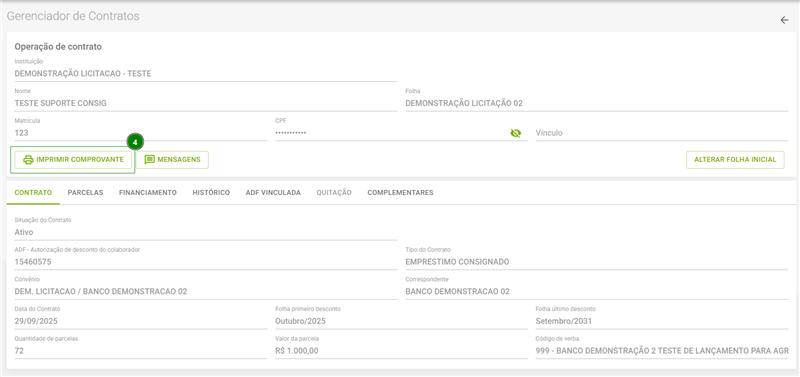Select Data do Contrato 29/09/2025
This screenshot has width=800, height=377.
click(140, 321)
